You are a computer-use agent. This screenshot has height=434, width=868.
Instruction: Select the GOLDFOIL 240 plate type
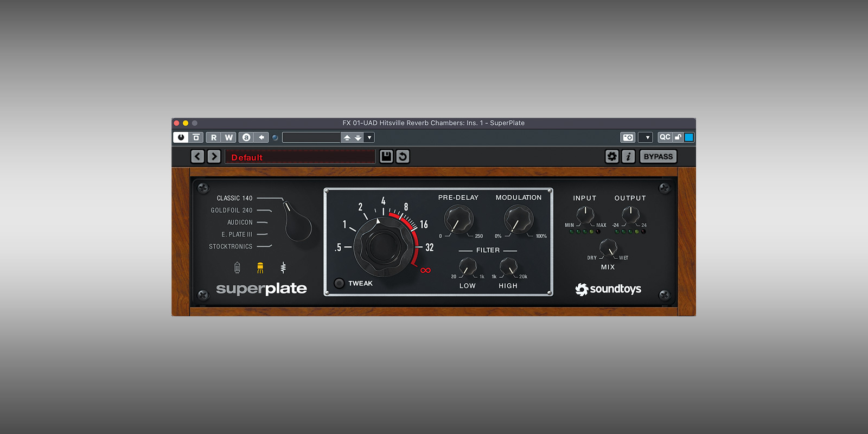[x=232, y=210]
